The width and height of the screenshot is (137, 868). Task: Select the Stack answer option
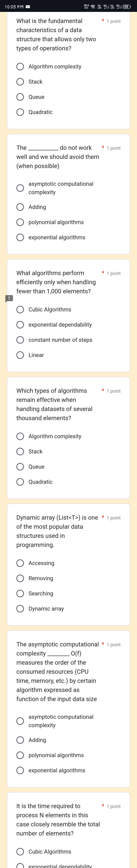[x=21, y=81]
